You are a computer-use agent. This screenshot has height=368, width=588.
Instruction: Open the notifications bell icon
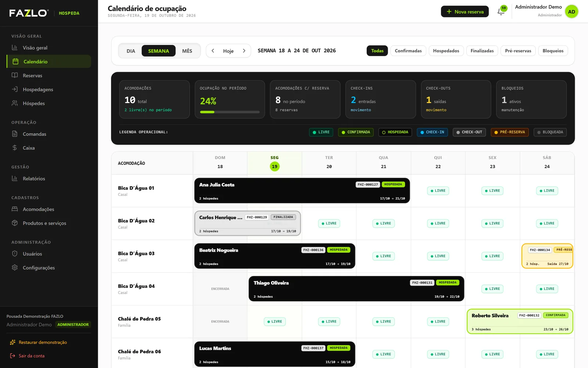click(501, 11)
